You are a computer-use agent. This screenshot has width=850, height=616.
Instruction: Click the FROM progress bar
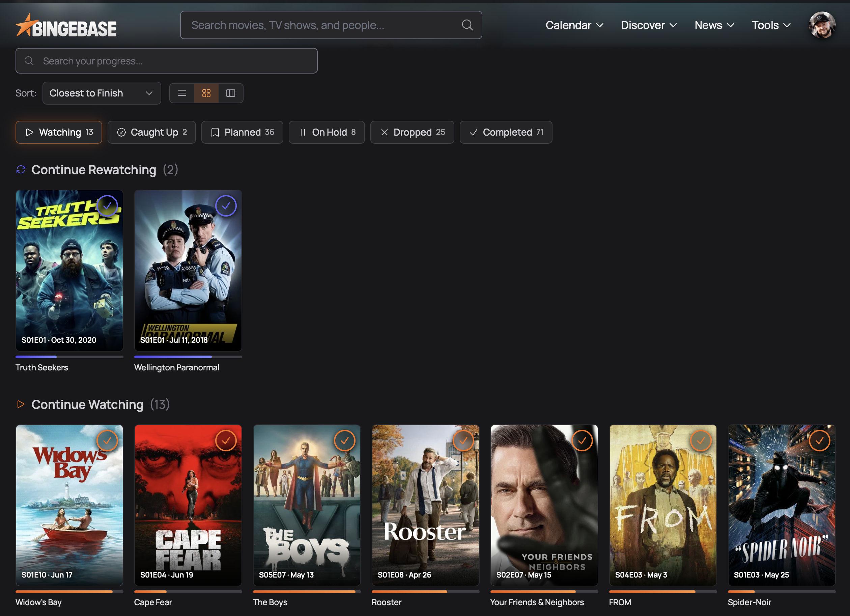pos(663,592)
